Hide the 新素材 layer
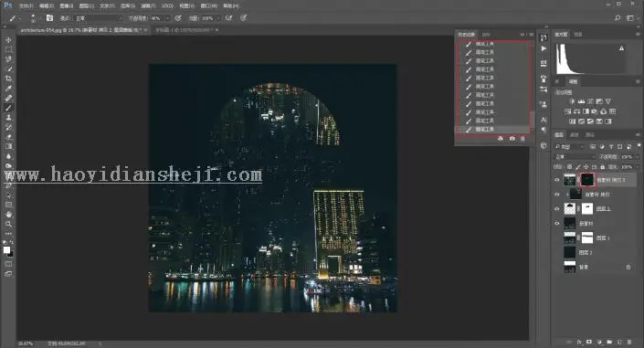 tap(557, 224)
